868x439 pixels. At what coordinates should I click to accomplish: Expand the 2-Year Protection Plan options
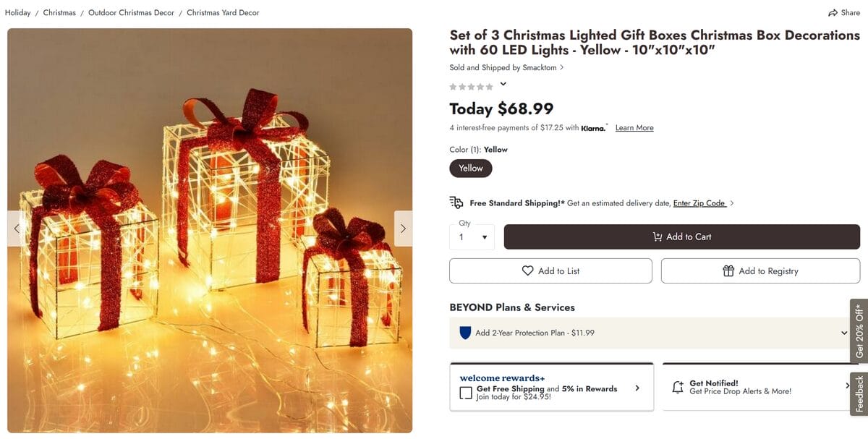[843, 333]
